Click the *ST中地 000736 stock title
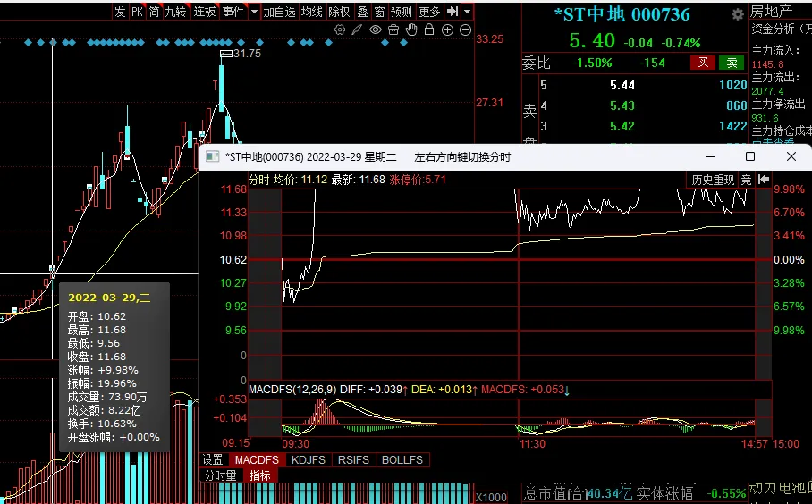The height and width of the screenshot is (504, 812). [x=622, y=14]
